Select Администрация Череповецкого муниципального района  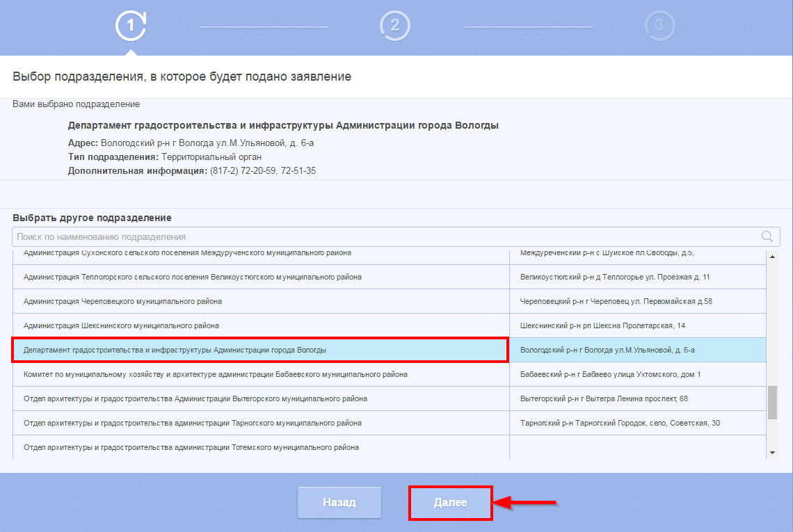pos(122,301)
